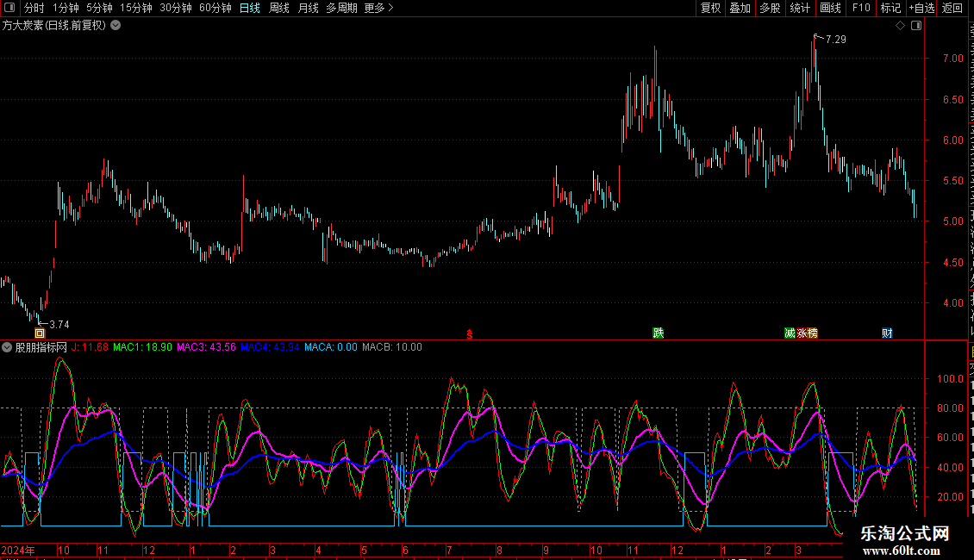Open the 复权 adjustment menu

pyautogui.click(x=710, y=8)
